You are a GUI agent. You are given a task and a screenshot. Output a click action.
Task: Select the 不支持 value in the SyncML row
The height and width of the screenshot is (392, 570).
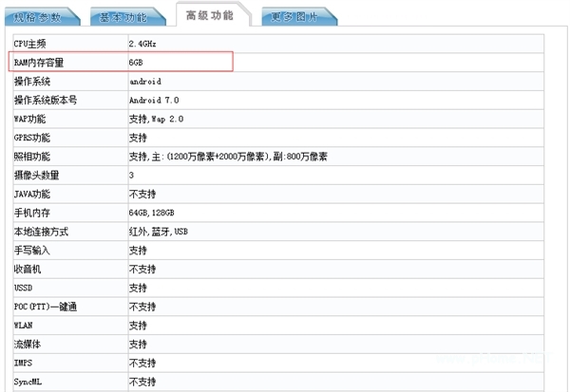142,382
